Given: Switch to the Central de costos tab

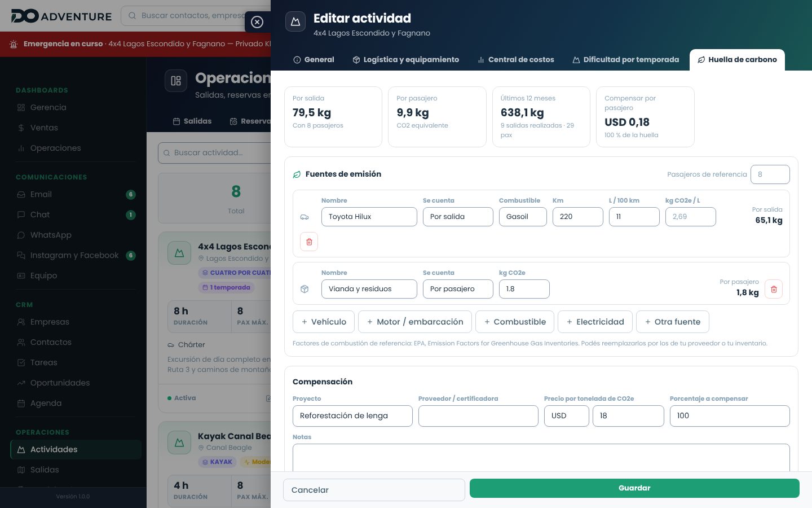Looking at the screenshot, I should tap(515, 60).
